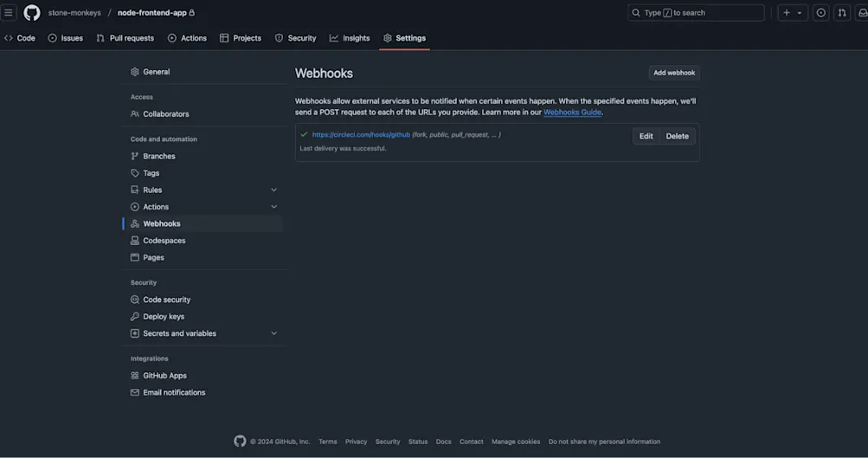Open the Privacy footer link

pos(356,442)
